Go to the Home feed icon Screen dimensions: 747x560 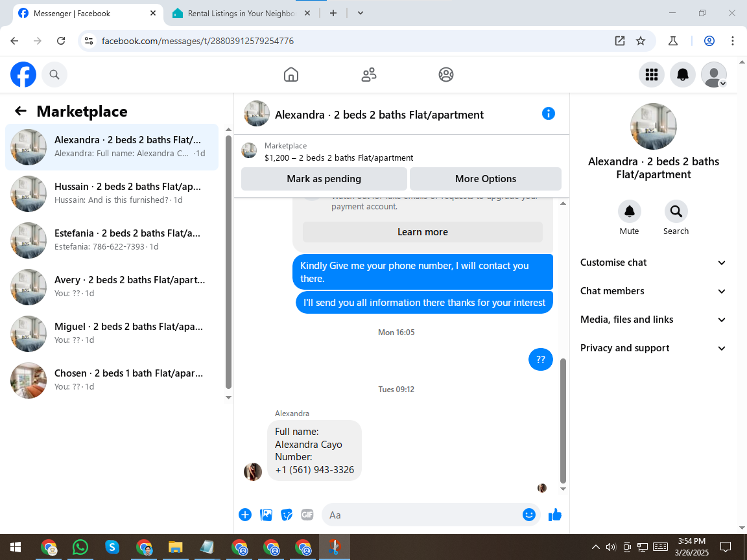[291, 75]
